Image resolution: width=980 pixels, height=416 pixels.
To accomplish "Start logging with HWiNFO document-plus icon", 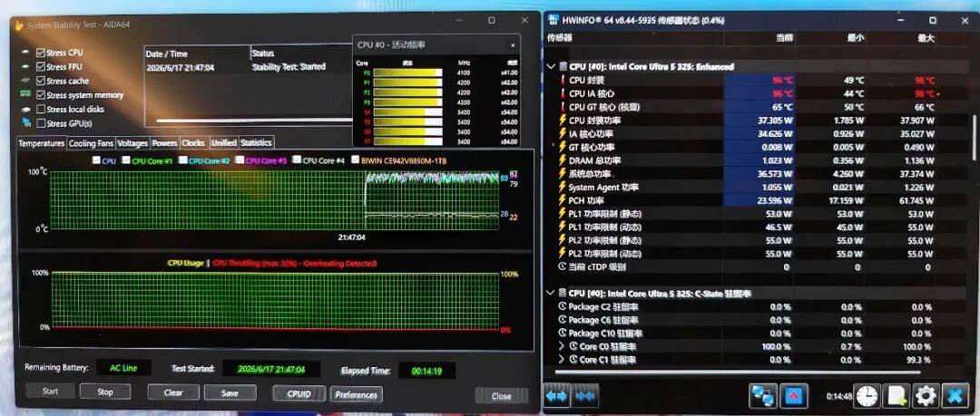I will coord(897,396).
